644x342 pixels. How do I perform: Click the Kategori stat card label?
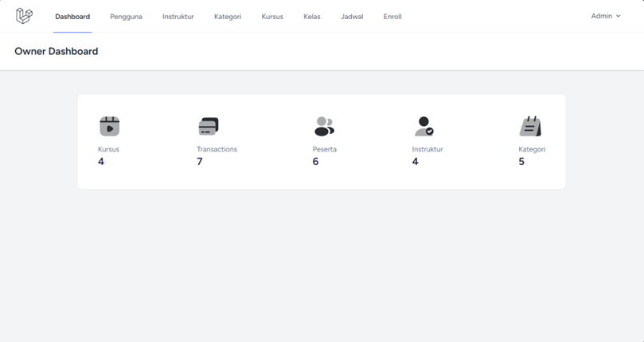(532, 149)
